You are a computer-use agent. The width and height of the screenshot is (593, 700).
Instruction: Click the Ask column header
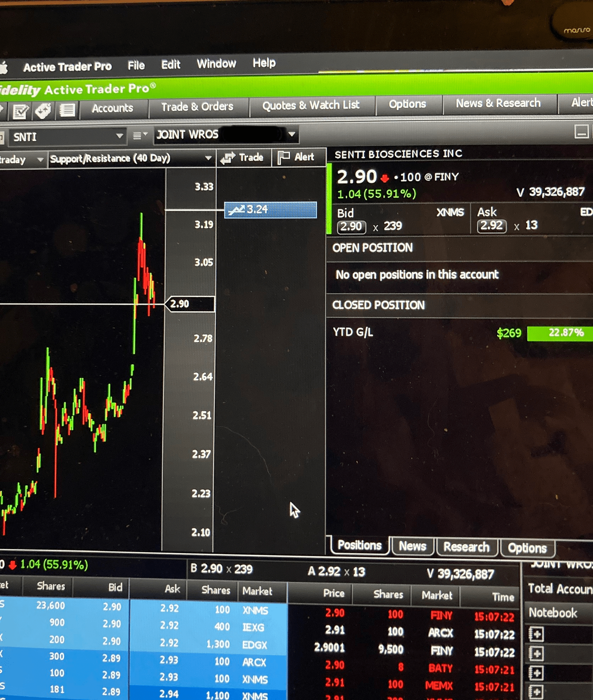[x=173, y=589]
